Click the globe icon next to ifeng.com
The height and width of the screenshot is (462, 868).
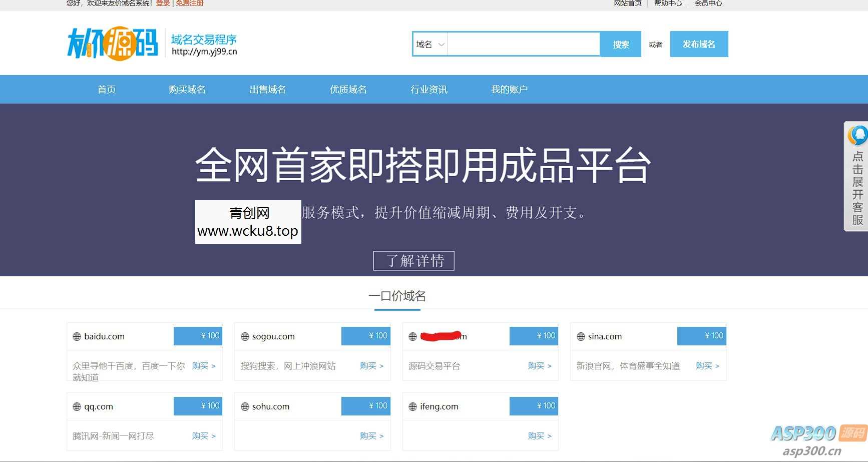tap(412, 406)
